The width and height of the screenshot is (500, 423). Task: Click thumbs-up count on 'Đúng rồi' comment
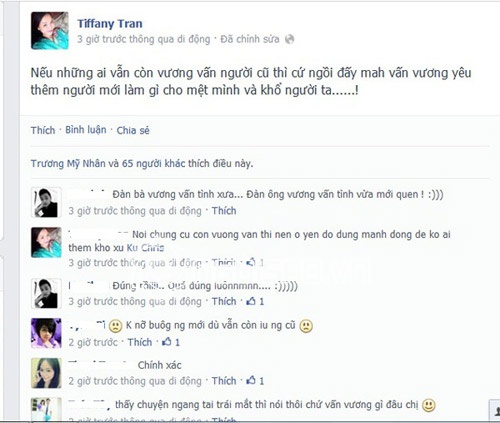(x=262, y=302)
